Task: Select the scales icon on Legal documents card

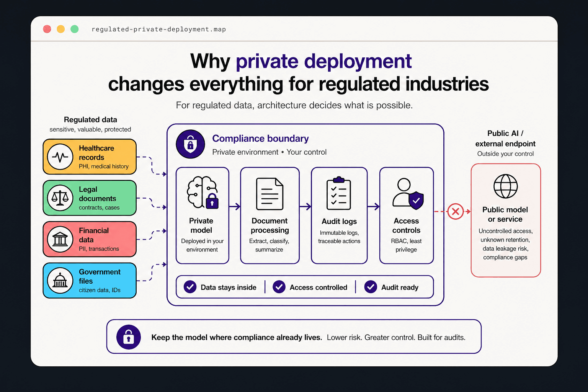Action: point(60,198)
